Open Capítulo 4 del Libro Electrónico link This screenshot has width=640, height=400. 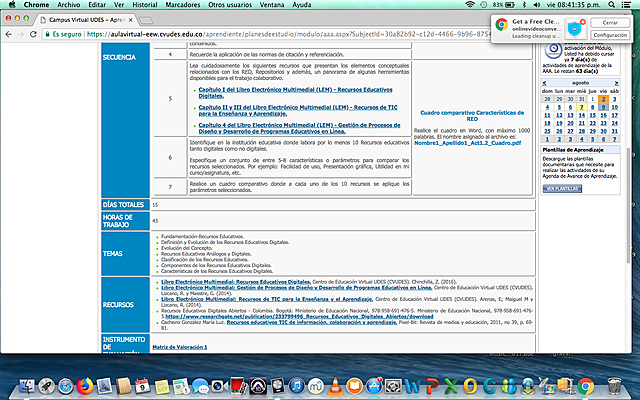click(x=299, y=128)
